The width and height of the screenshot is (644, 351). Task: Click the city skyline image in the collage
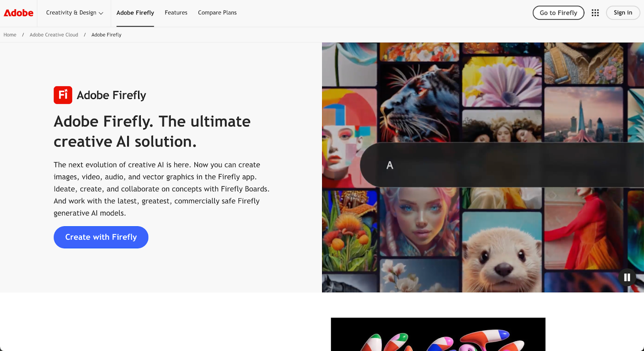click(584, 114)
